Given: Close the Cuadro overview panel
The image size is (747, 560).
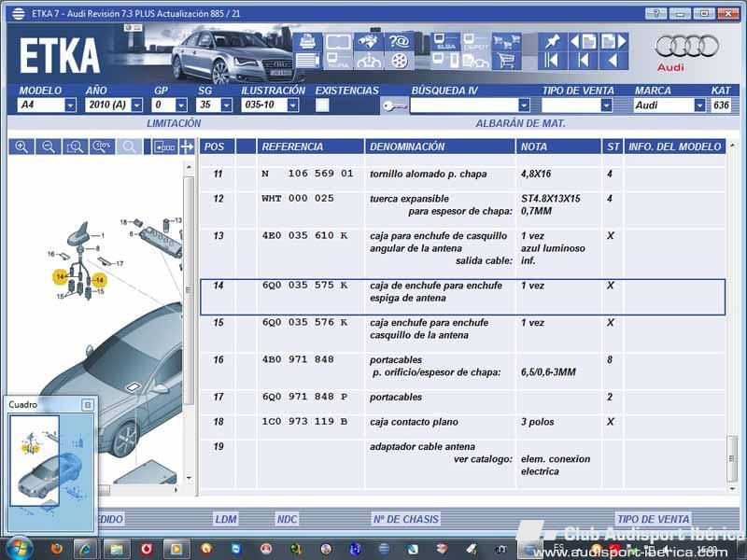Looking at the screenshot, I should click(88, 405).
